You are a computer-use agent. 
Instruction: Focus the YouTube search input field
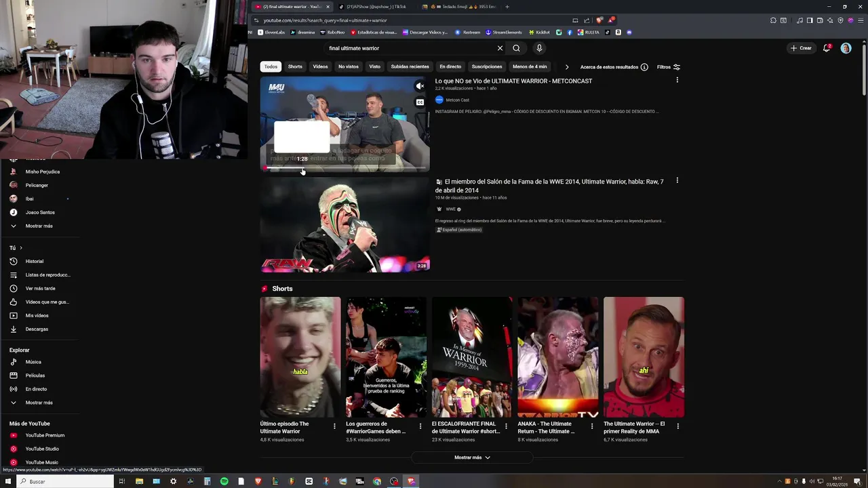410,48
